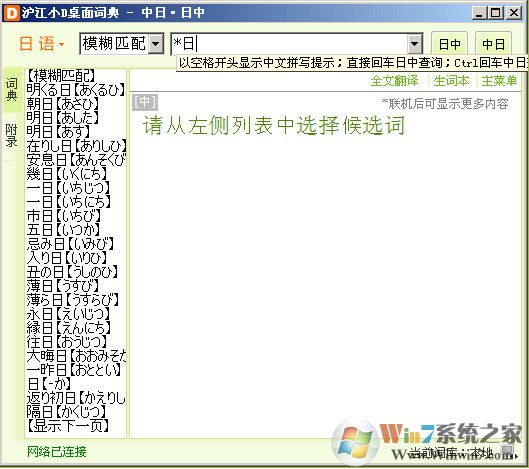This screenshot has height=469, width=529.
Task: Open the 全文翻译 link
Action: (394, 81)
